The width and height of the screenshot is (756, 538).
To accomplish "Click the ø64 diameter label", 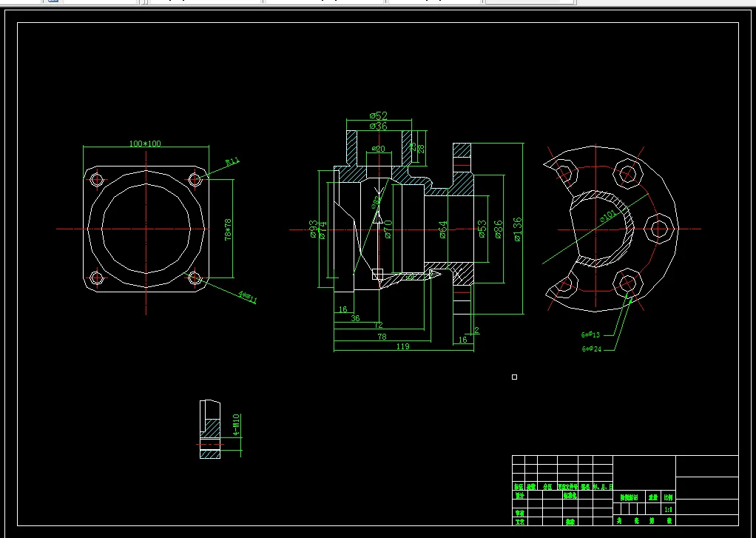I will pyautogui.click(x=443, y=229).
